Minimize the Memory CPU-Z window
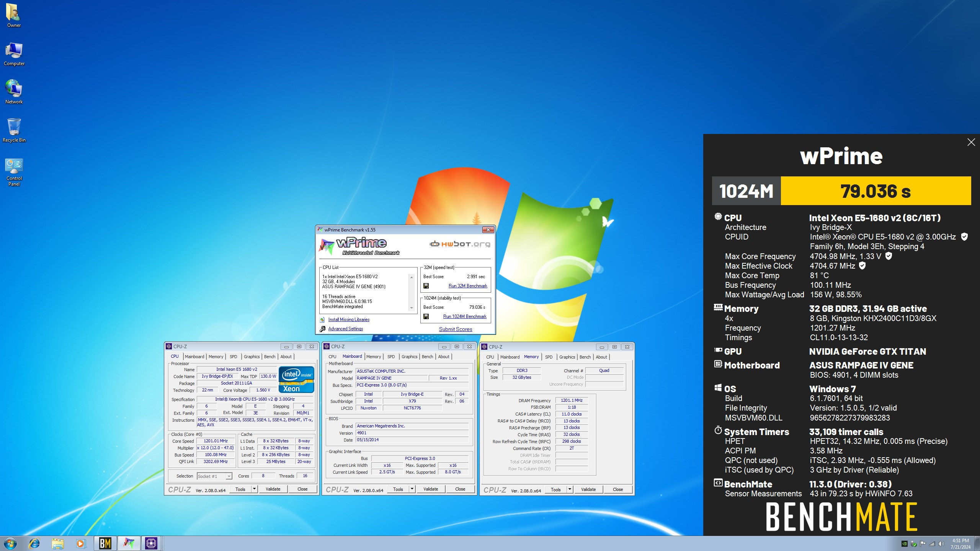The height and width of the screenshot is (551, 980). pos(601,347)
